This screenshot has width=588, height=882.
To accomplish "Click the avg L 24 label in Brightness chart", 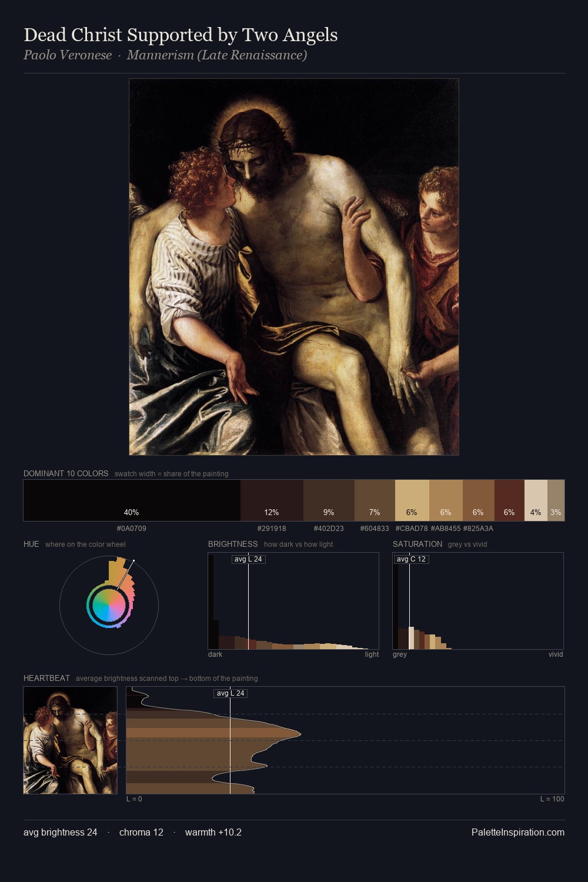I will click(248, 559).
